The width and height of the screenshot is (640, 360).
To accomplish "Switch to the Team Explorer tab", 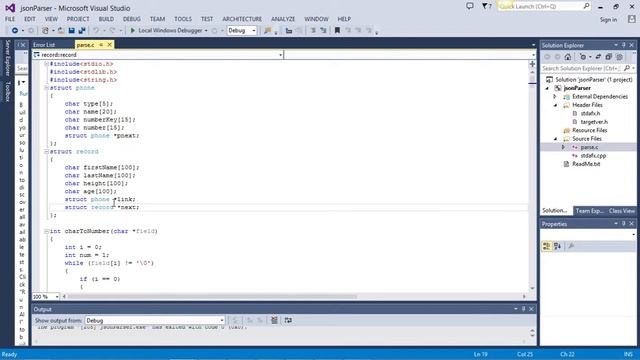I will 589,211.
